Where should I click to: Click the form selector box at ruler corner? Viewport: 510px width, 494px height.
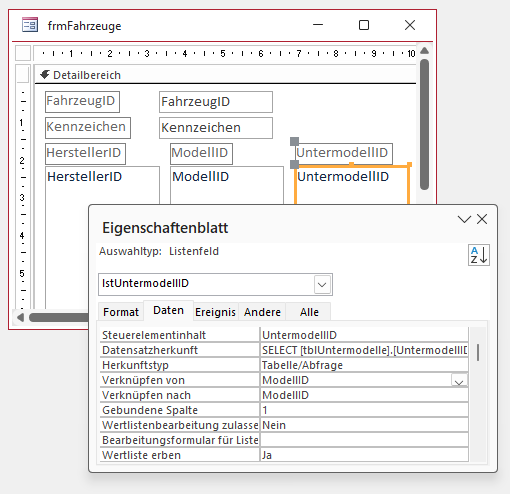point(23,53)
